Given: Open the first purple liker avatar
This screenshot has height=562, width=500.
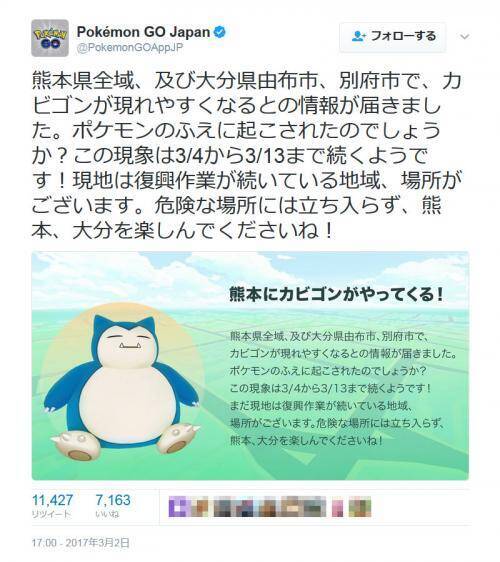Looking at the screenshot, I should (179, 506).
